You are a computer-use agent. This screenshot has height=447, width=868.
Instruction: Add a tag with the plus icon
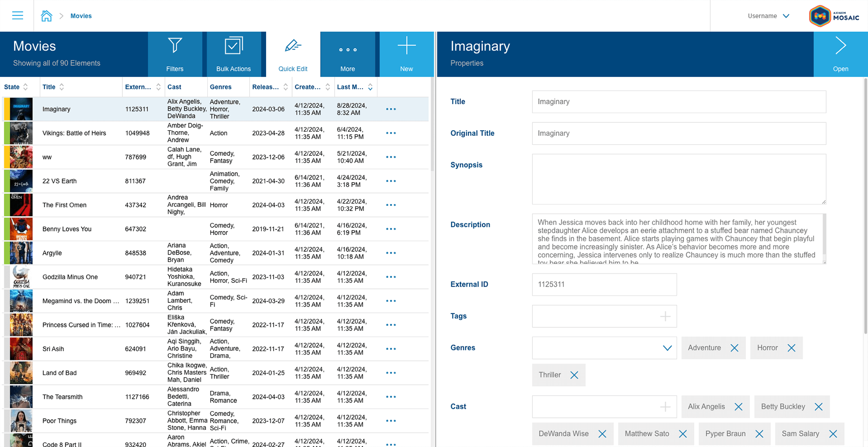[x=665, y=316]
